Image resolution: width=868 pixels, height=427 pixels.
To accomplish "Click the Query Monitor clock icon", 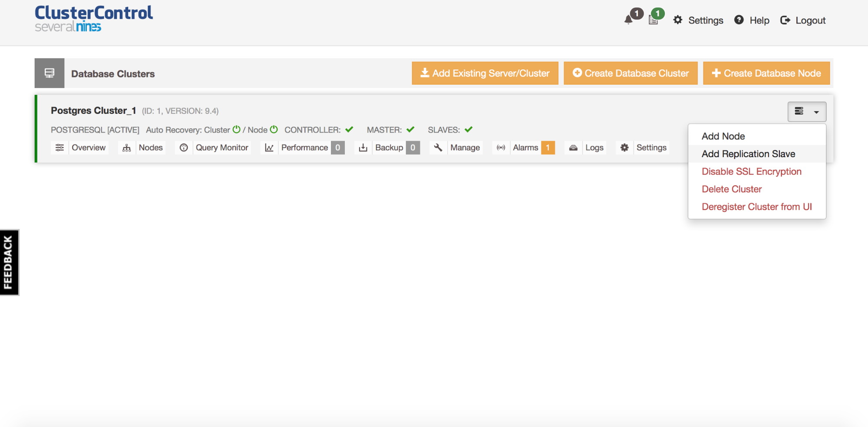I will coord(184,148).
